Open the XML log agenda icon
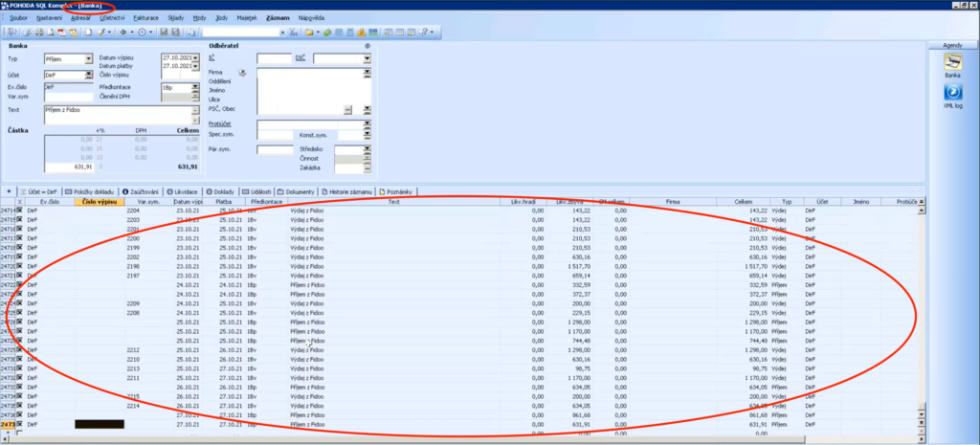The height and width of the screenshot is (445, 980). [x=952, y=92]
